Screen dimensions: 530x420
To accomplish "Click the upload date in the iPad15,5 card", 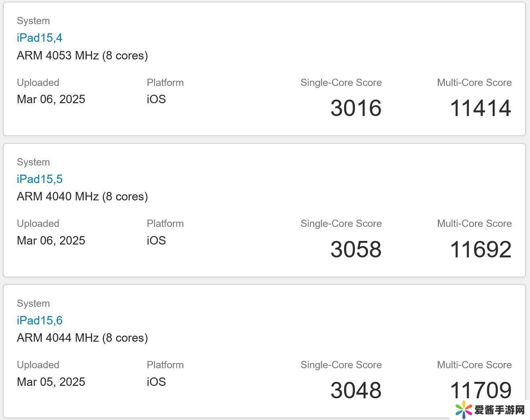I will [x=51, y=241].
